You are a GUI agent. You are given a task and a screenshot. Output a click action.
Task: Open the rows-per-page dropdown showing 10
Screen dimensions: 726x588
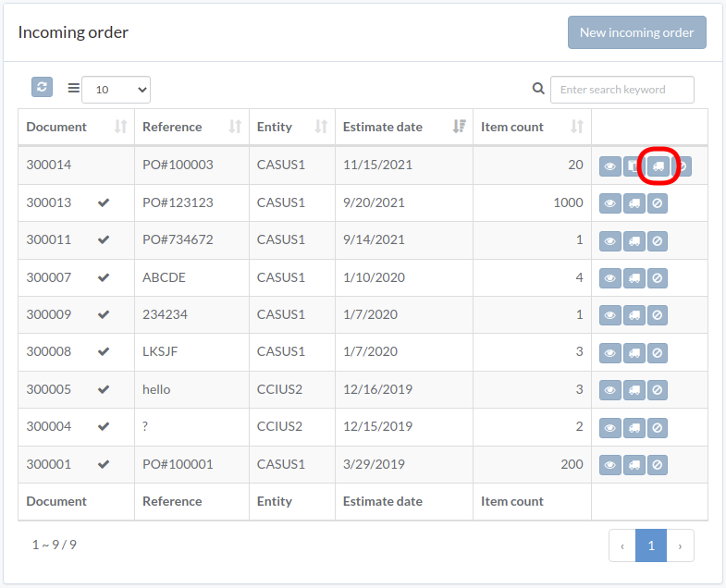116,90
